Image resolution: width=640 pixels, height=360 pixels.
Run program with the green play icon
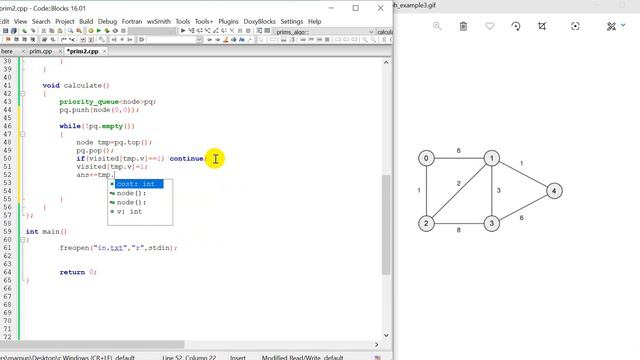(x=98, y=31)
